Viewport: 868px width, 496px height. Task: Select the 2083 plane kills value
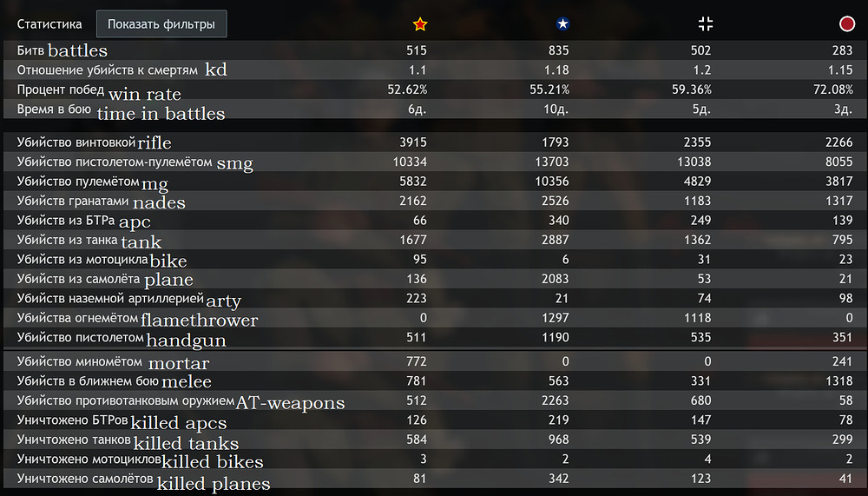(555, 279)
